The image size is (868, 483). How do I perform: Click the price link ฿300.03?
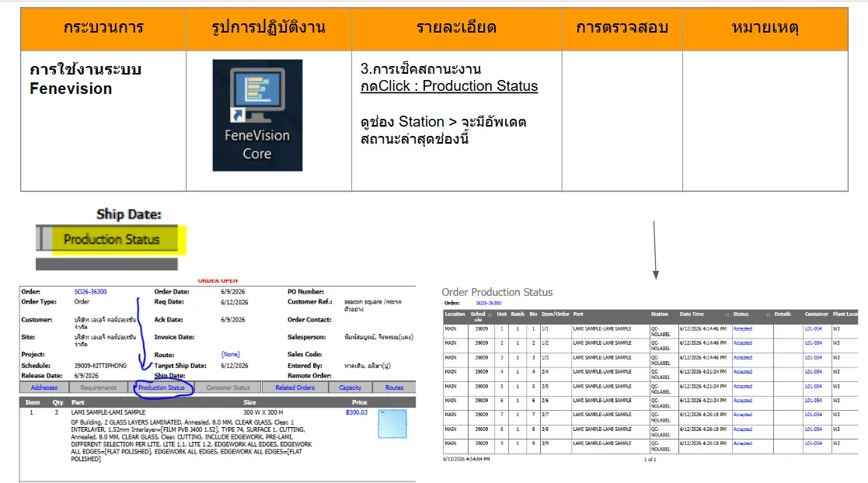point(357,412)
